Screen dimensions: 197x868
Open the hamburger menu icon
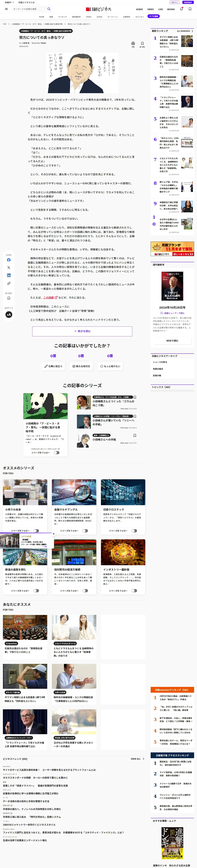pyautogui.click(x=6, y=9)
